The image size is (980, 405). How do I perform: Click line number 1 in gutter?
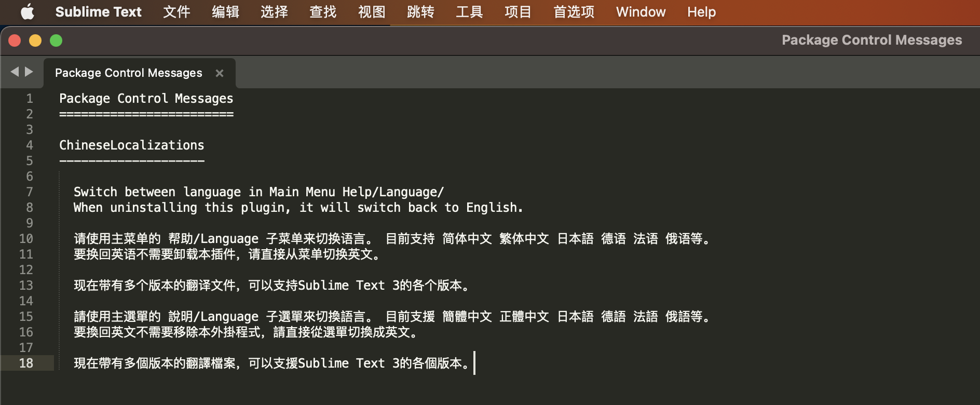(30, 99)
